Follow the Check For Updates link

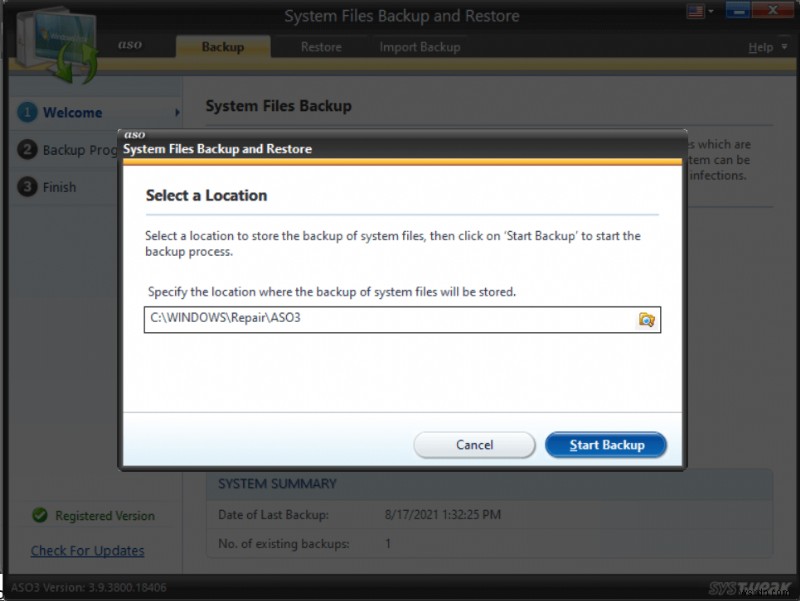coord(87,551)
